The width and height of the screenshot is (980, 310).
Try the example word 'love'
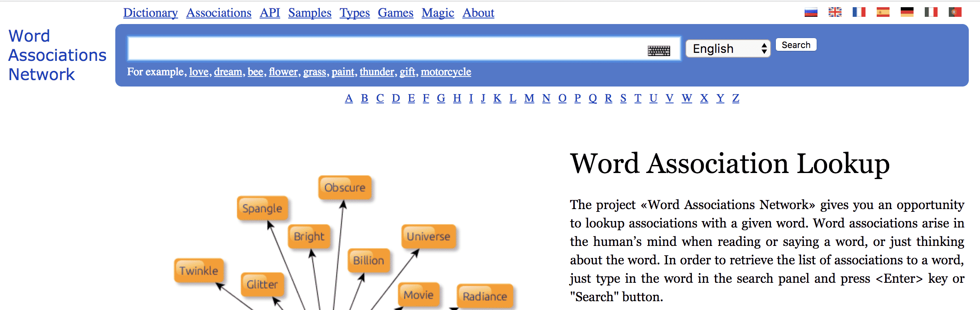(x=199, y=72)
